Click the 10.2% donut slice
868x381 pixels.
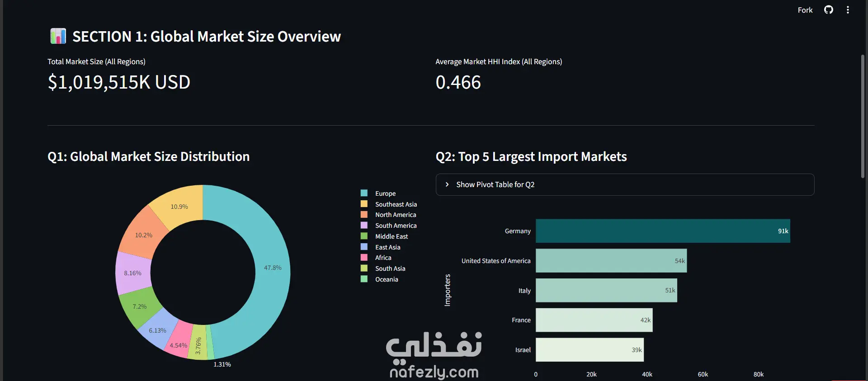144,235
